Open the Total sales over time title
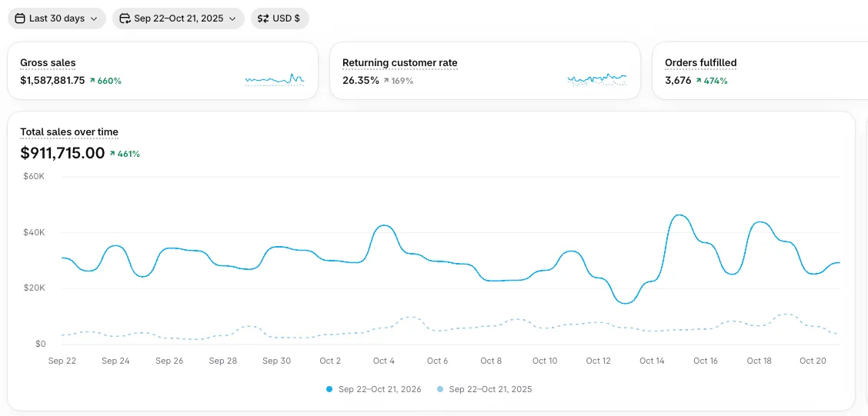This screenshot has width=868, height=416. point(69,131)
